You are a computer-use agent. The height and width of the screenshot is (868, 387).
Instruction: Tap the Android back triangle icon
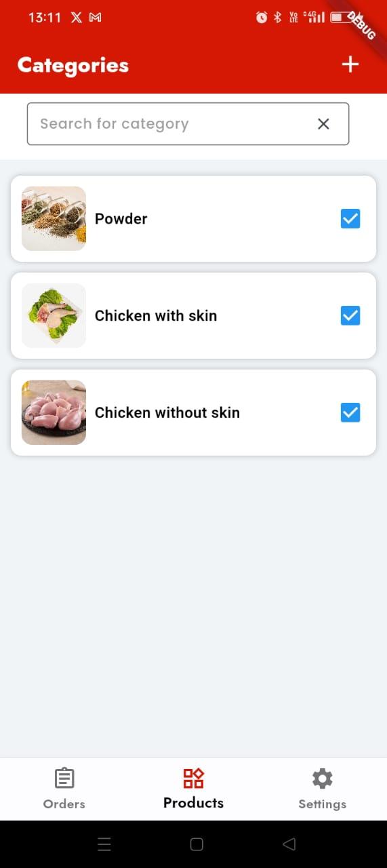click(289, 844)
